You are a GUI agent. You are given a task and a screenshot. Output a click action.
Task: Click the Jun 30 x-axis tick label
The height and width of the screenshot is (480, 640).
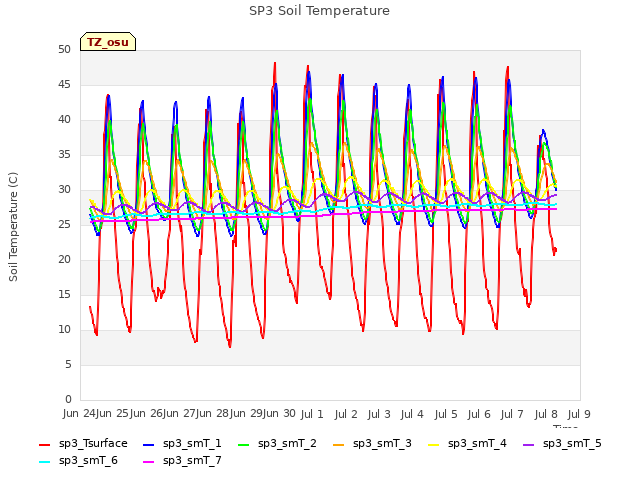[x=279, y=413]
